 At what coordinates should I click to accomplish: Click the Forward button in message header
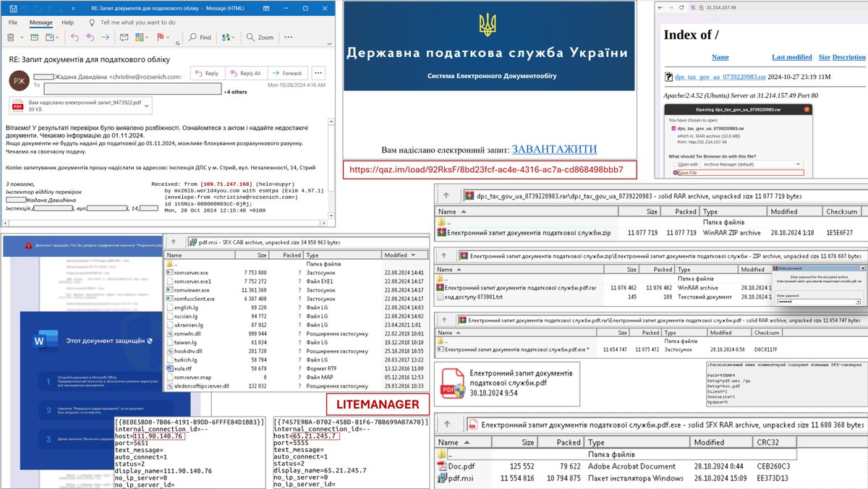click(x=287, y=73)
